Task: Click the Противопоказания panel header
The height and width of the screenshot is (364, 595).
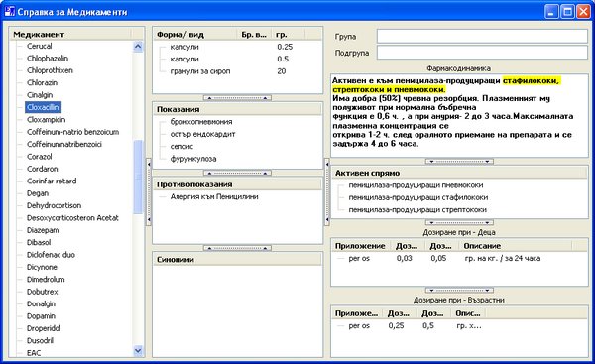Action: tap(238, 184)
